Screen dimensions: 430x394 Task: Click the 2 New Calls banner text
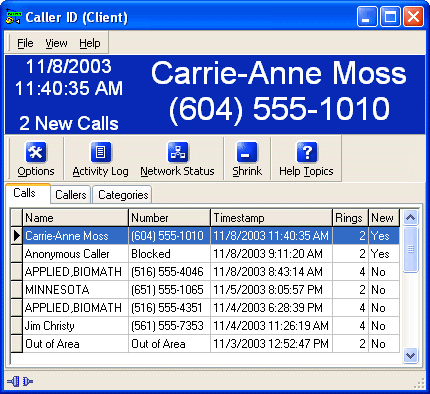coord(69,123)
